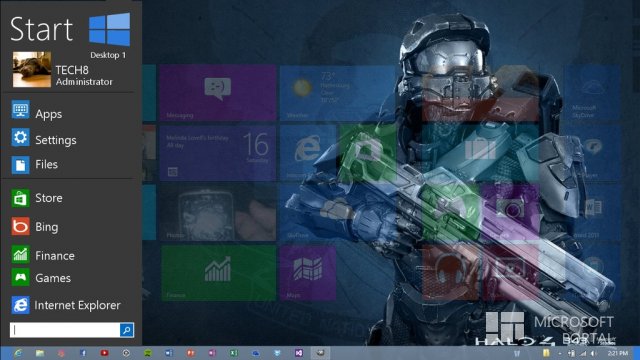
Task: Click the yellow system tray icon
Action: tap(546, 353)
